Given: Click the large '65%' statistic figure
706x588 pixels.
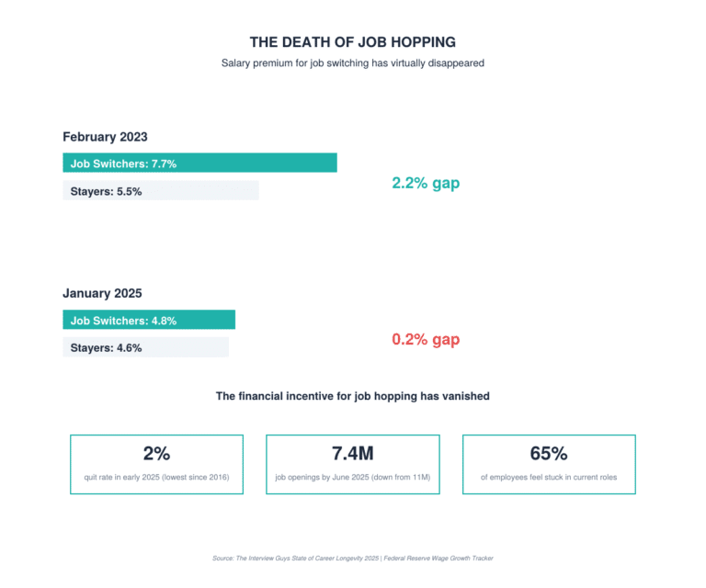Looking at the screenshot, I should [549, 453].
